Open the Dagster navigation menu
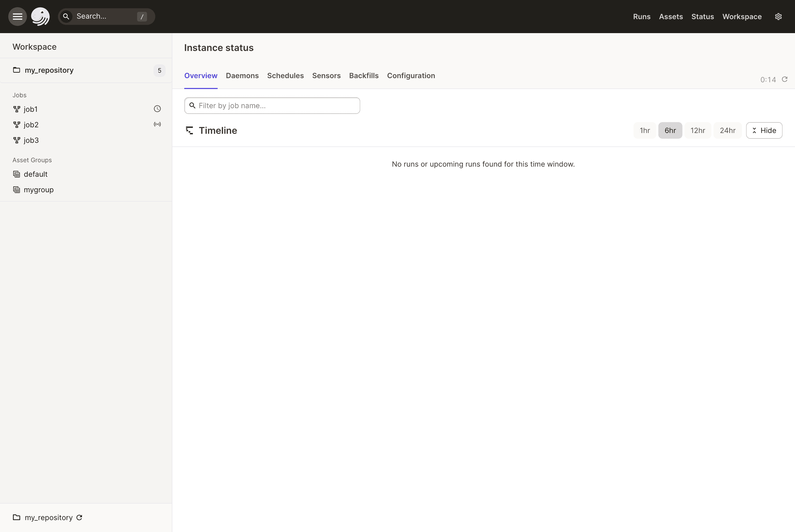 pyautogui.click(x=17, y=16)
